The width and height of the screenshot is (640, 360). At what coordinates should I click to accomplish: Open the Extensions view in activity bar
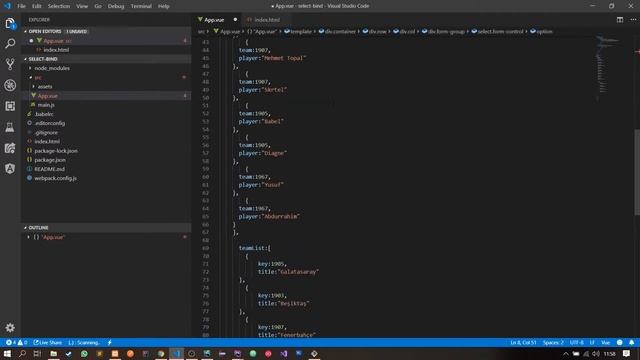pyautogui.click(x=10, y=106)
